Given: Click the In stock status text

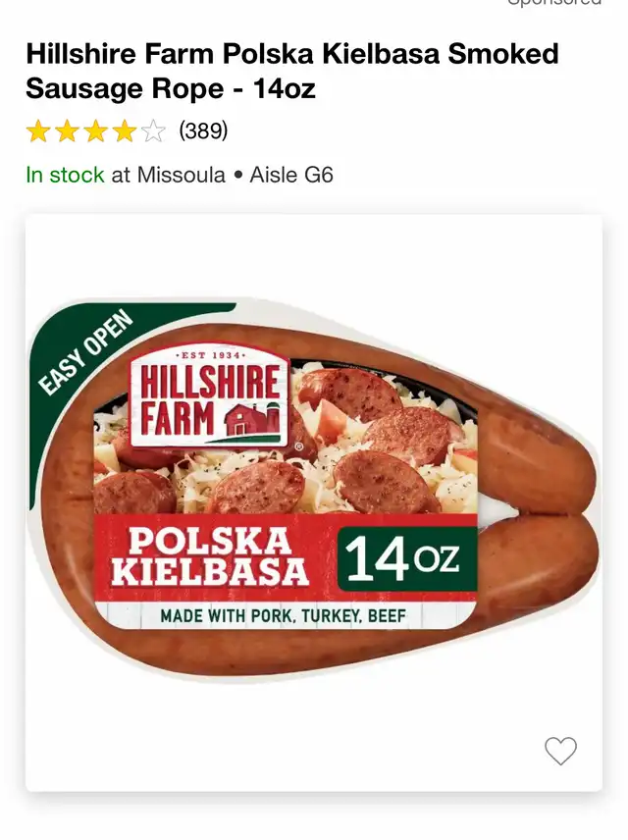Looking at the screenshot, I should coord(65,176).
